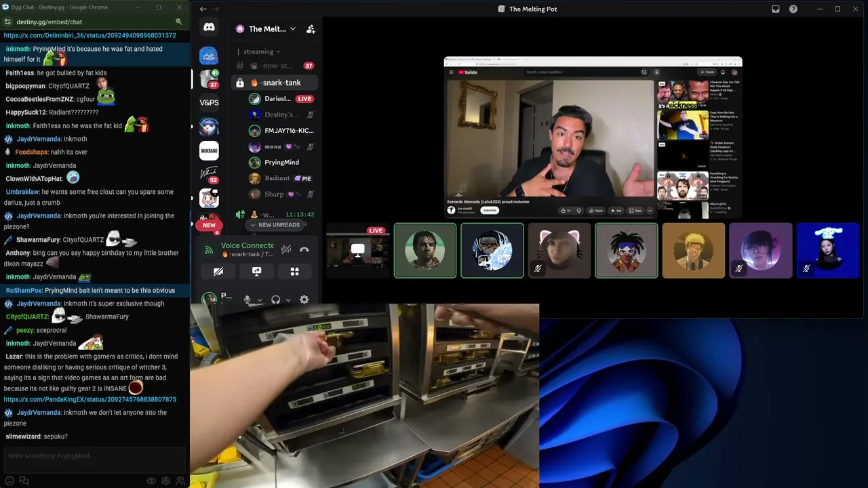The image size is (868, 488).
Task: Open microphone input options chevron
Action: 260,300
